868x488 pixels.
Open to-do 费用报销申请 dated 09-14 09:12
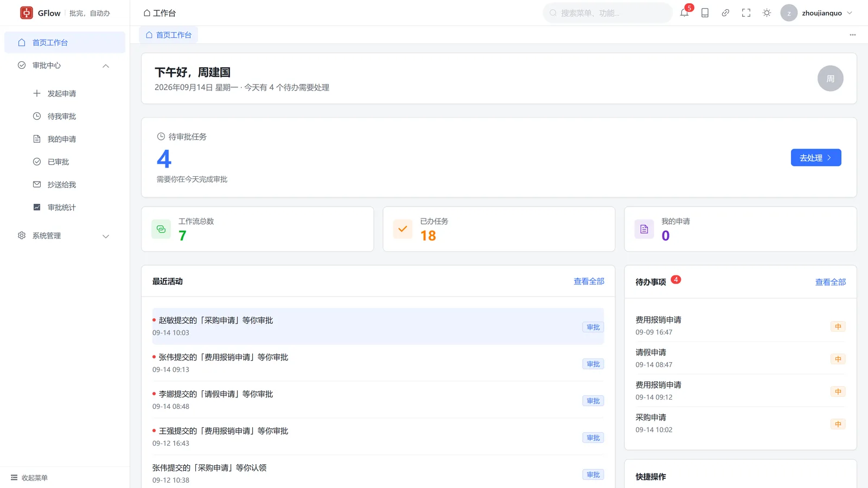coord(741,390)
